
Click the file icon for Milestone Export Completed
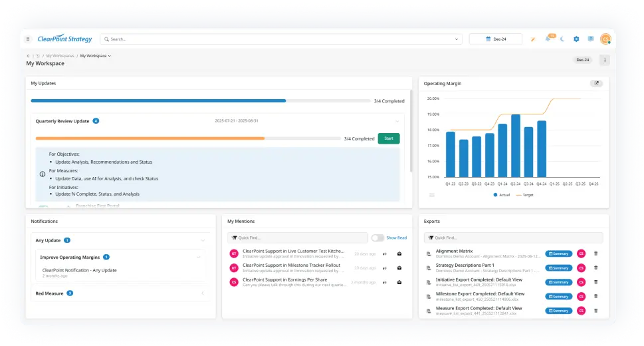pos(429,297)
